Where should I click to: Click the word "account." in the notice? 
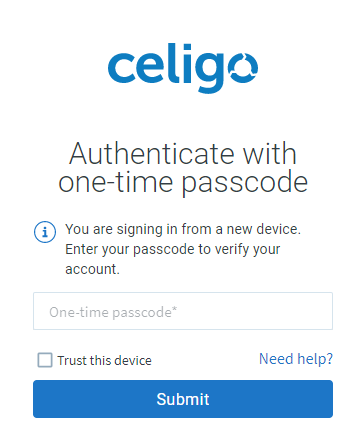pyautogui.click(x=92, y=269)
